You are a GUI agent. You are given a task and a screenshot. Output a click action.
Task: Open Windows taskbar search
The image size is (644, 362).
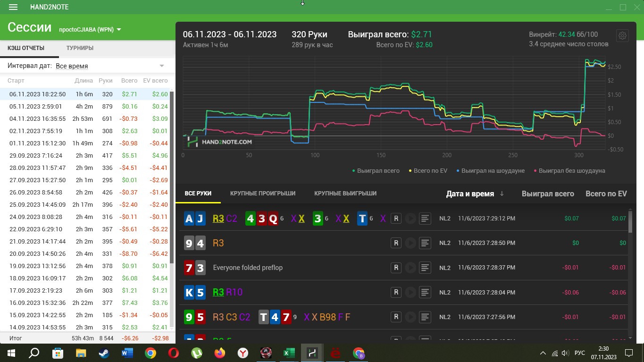point(34,353)
